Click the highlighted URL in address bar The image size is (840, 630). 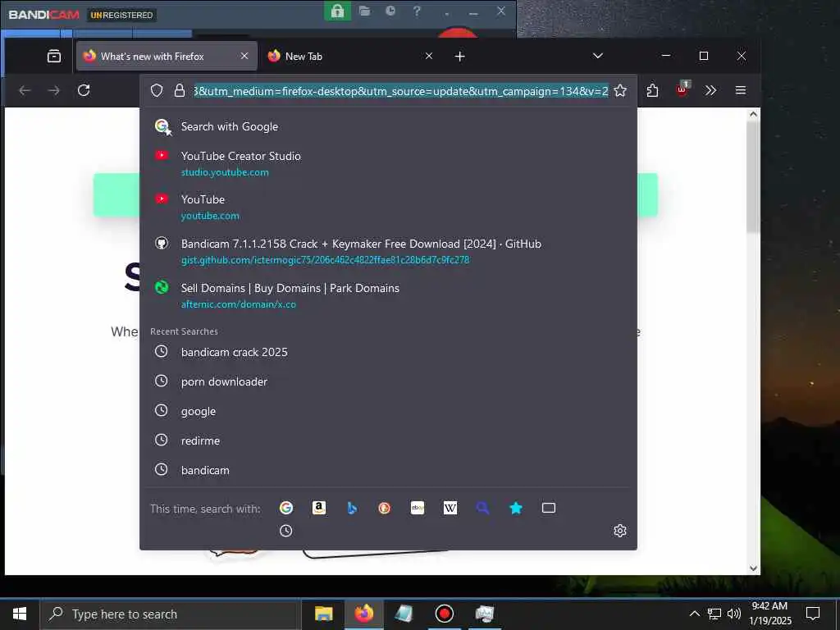[400, 91]
